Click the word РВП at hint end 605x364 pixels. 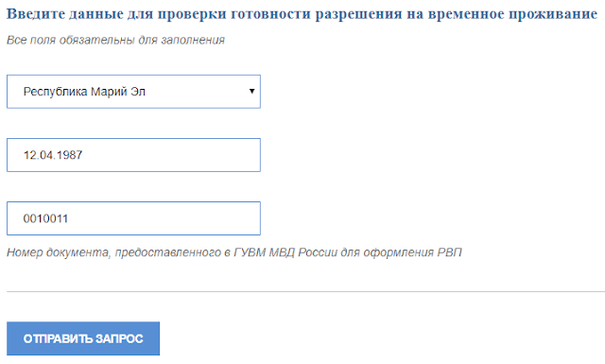[x=450, y=252]
